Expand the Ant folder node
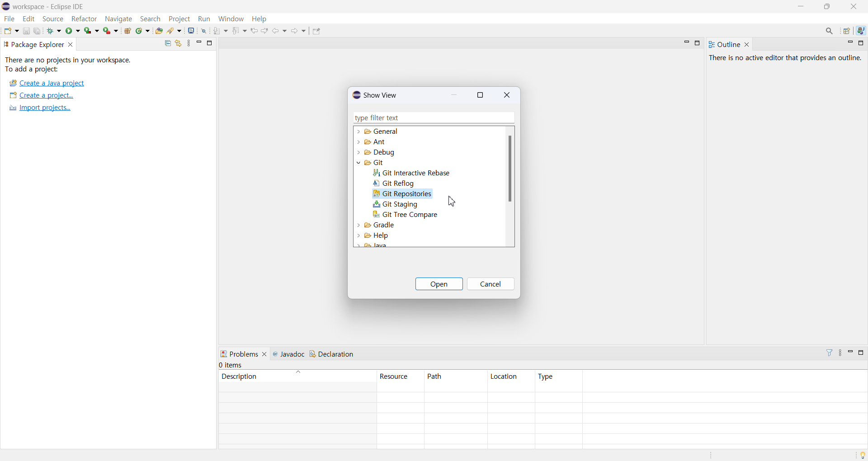The image size is (868, 461). tap(359, 142)
